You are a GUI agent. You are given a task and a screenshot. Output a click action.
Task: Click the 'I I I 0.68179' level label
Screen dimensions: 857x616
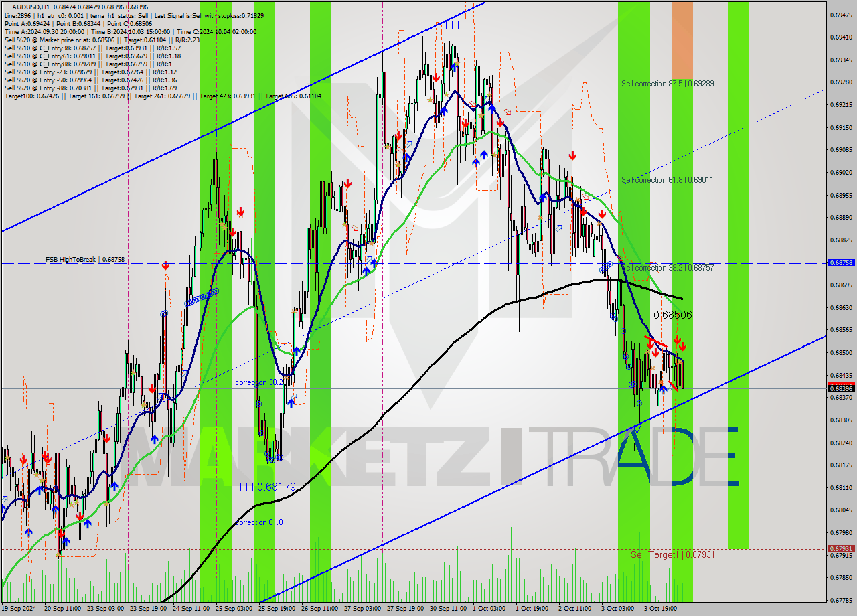coord(267,487)
